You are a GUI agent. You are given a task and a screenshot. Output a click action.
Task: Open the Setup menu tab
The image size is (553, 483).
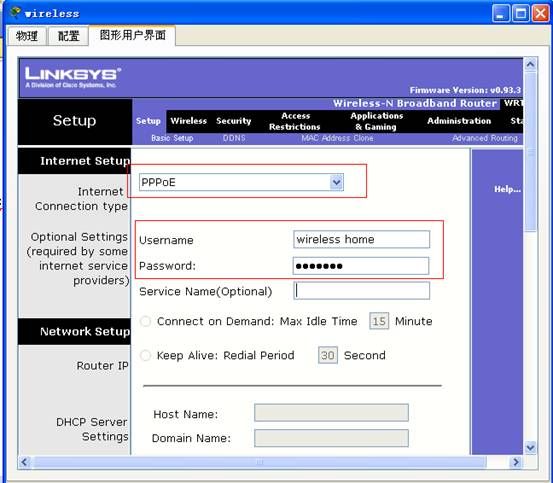[148, 121]
